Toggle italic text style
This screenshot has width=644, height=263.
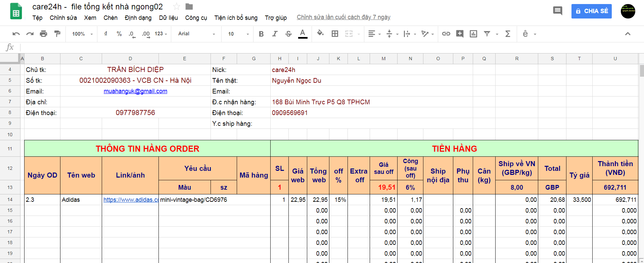(275, 34)
